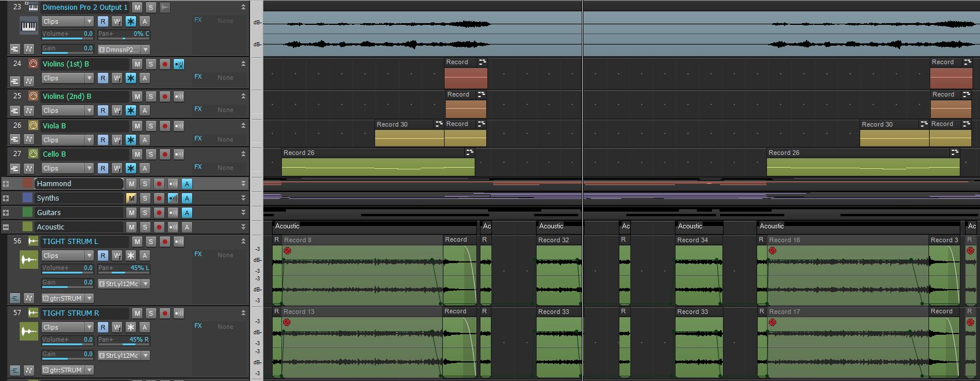This screenshot has width=980, height=381.
Task: Collapse the Acoustic track folder
Action: click(6, 227)
